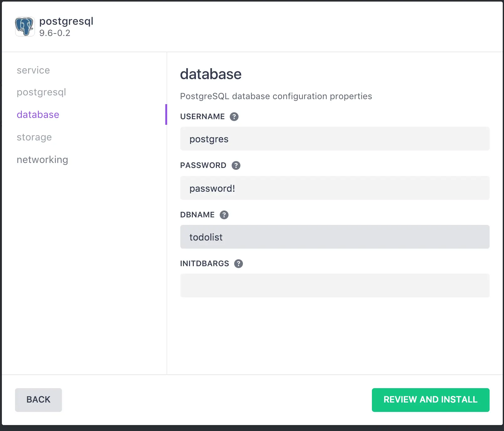Click REVIEW AND INSTALL button
This screenshot has height=431, width=504.
click(x=430, y=400)
